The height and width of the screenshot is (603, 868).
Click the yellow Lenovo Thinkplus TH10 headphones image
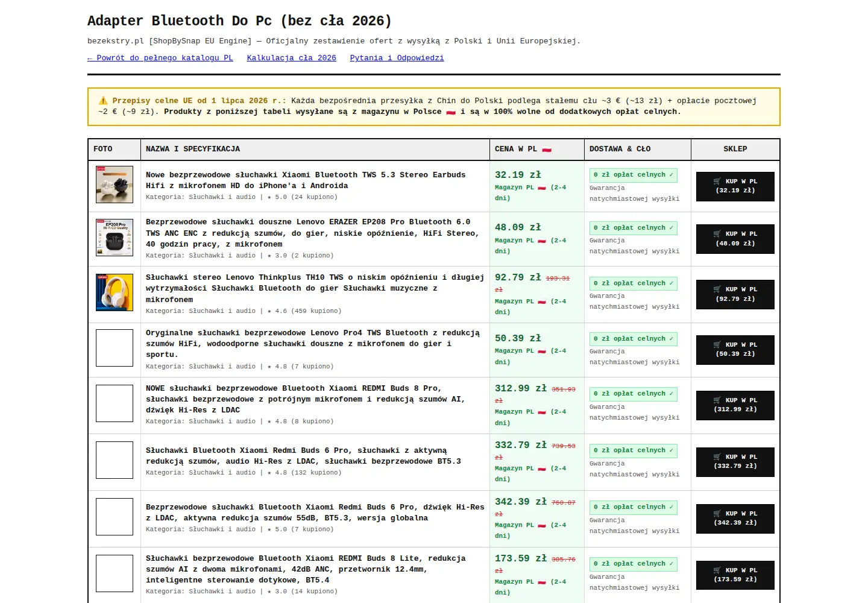pyautogui.click(x=115, y=292)
